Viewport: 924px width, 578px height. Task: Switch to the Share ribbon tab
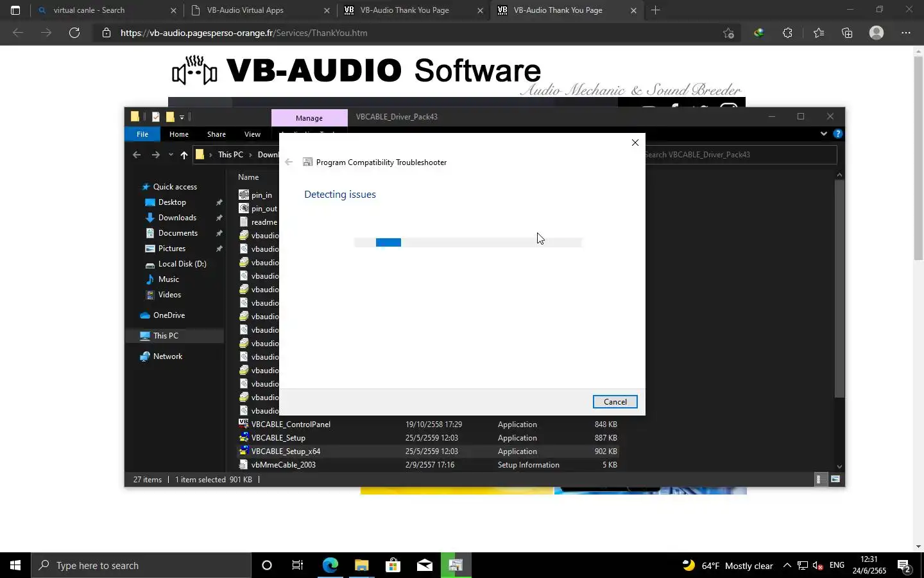[216, 134]
